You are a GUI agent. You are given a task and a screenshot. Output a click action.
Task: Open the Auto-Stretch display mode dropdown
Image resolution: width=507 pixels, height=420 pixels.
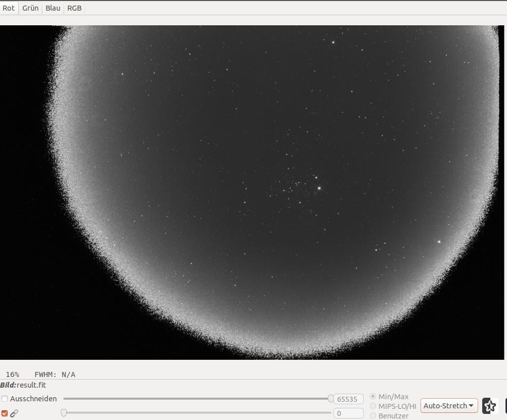449,406
